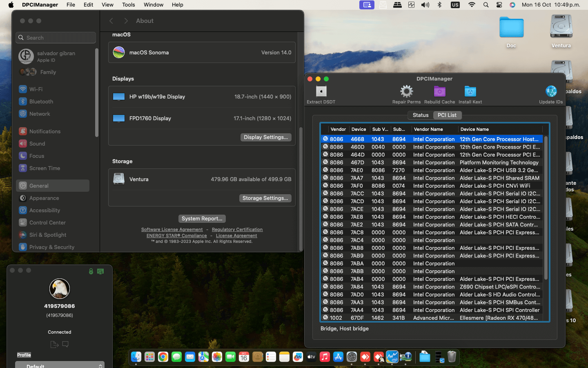Click the Rebuild Cache toolbar icon

coord(439,92)
